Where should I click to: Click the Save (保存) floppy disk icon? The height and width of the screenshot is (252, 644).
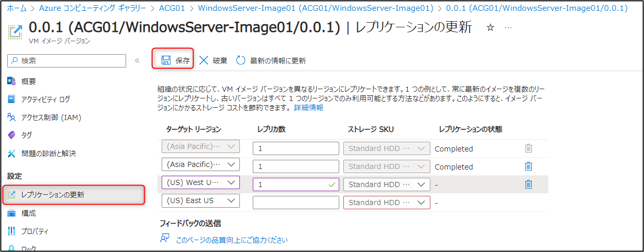click(166, 60)
